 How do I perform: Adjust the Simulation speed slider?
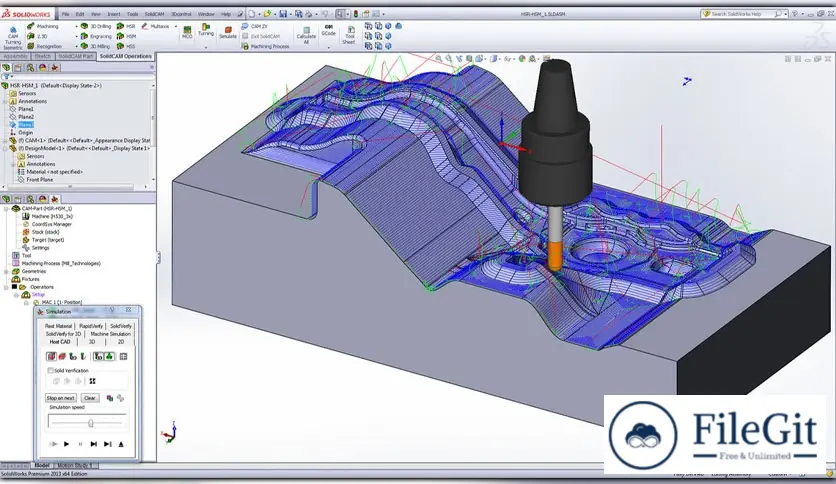click(91, 423)
